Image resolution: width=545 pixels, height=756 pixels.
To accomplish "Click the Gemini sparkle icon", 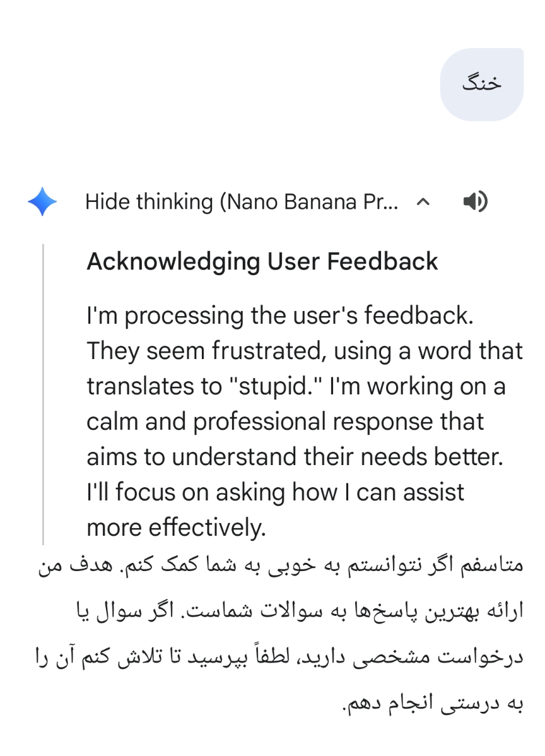I will tap(42, 202).
